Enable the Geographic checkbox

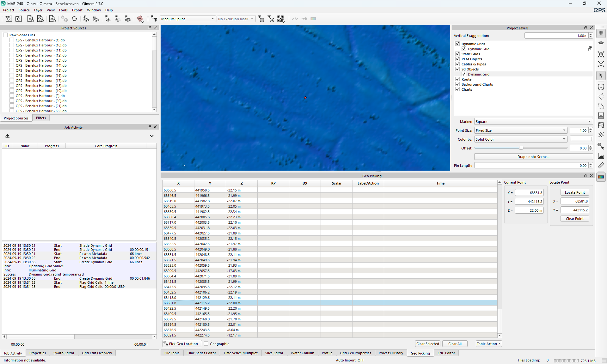206,344
